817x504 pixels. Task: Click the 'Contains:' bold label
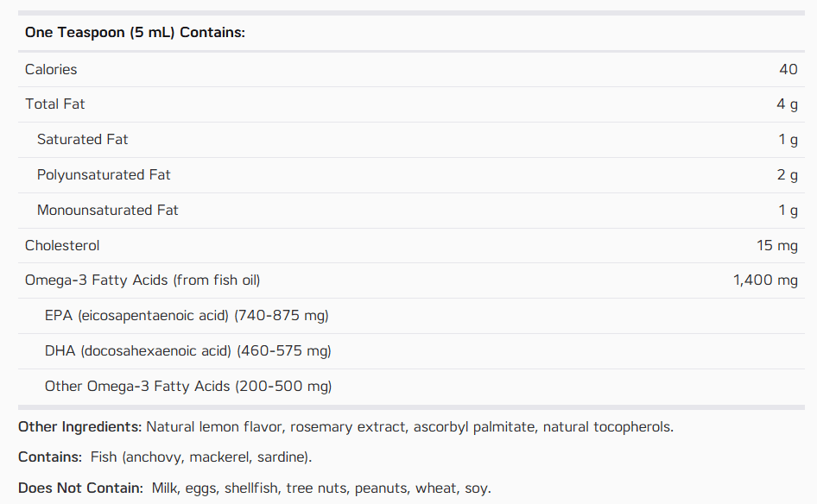click(50, 457)
